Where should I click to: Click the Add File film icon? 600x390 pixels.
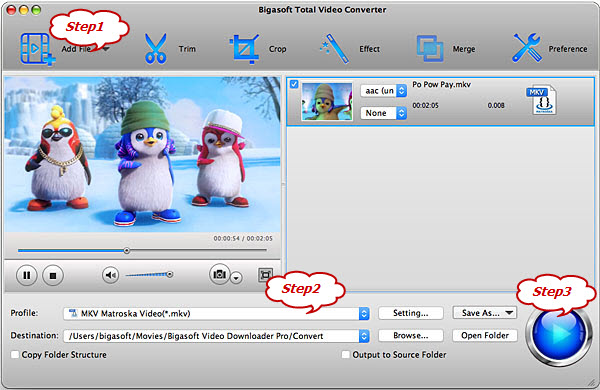tap(37, 49)
